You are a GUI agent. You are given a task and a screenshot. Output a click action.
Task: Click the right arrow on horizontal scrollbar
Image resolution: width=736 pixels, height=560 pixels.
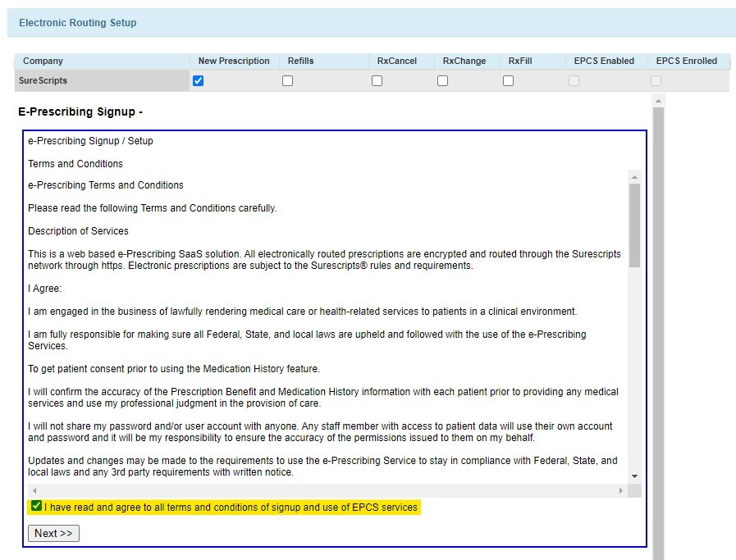coord(622,490)
